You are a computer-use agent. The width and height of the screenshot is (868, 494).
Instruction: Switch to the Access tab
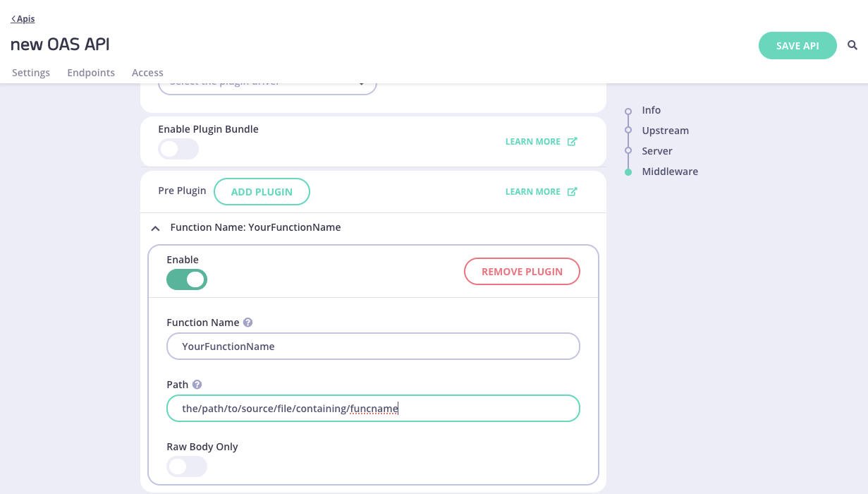coord(147,73)
